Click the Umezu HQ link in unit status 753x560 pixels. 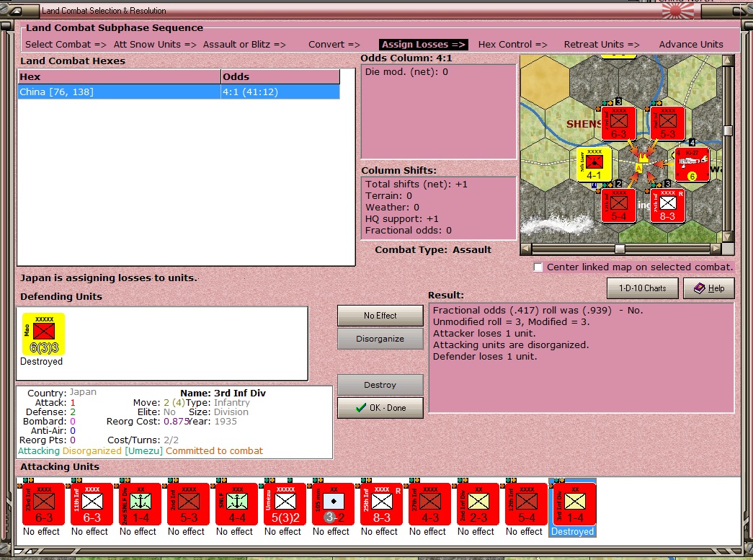point(143,451)
